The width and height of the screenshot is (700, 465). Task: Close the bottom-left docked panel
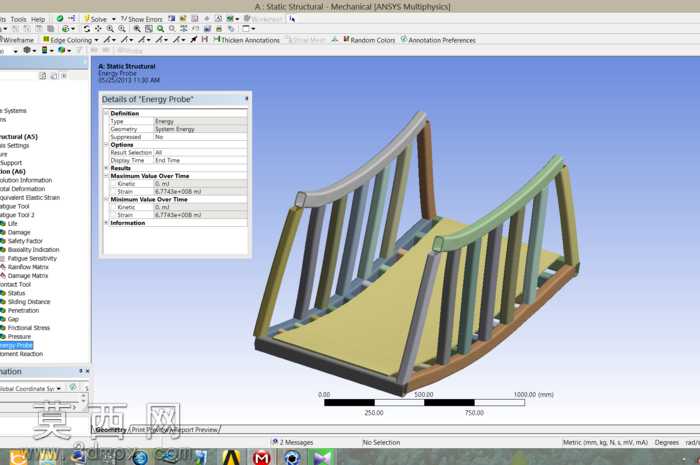click(87, 371)
